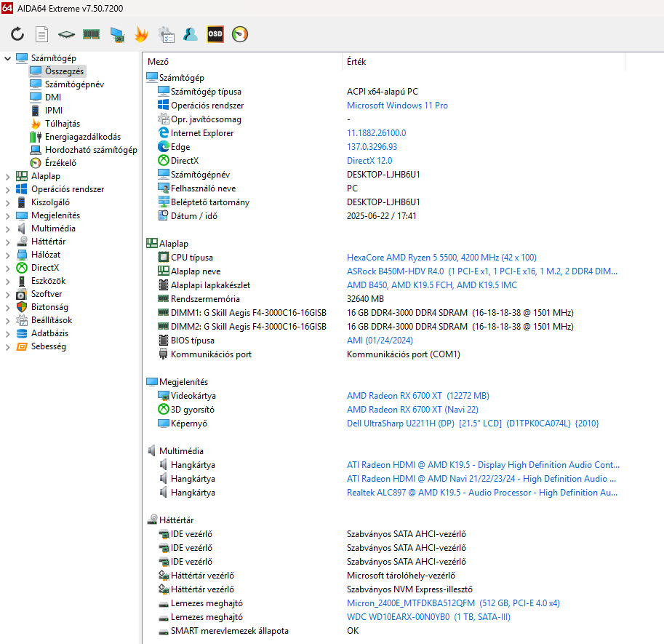Select Sebesség in the left tree

[x=48, y=346]
